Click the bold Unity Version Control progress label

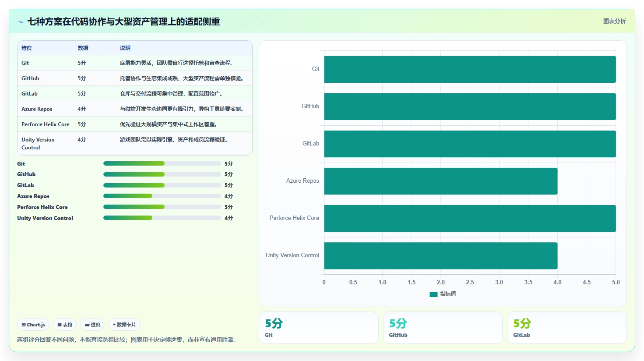click(x=45, y=218)
